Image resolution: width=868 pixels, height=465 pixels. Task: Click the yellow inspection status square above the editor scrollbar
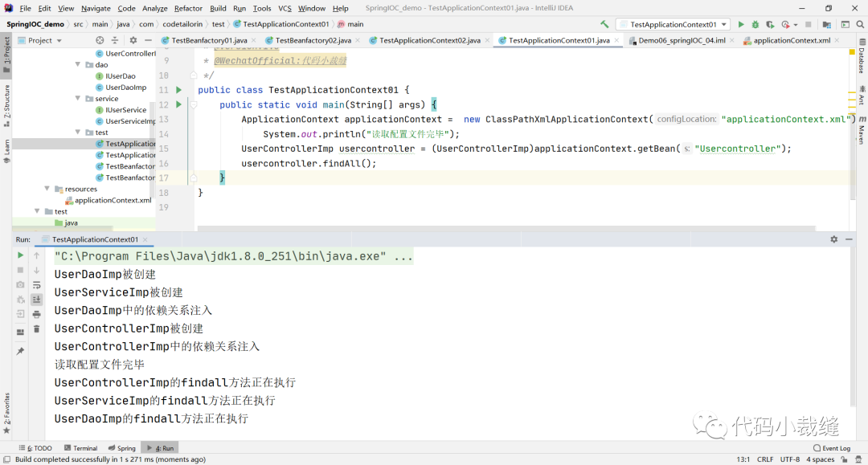853,52
